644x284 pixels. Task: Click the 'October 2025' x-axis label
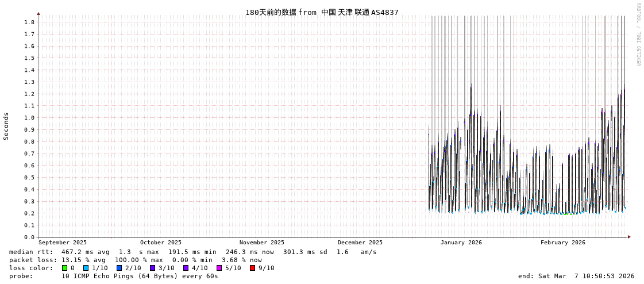tap(161, 243)
